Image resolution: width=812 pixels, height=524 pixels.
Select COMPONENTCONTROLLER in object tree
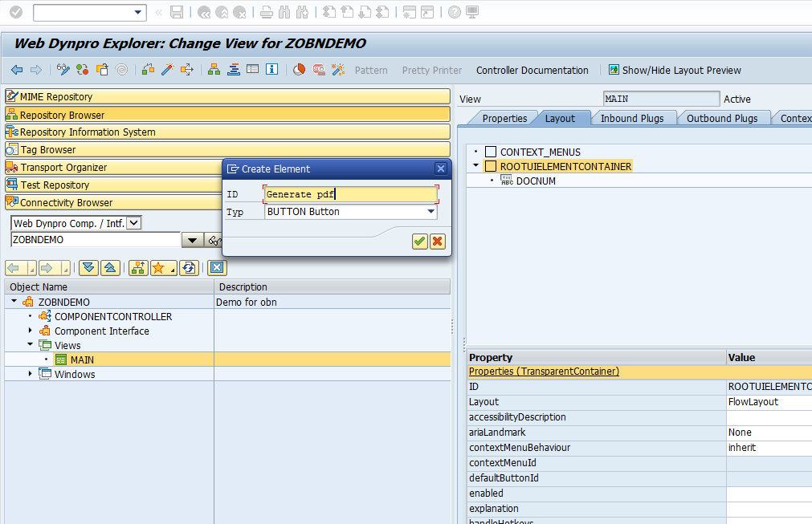pos(113,316)
